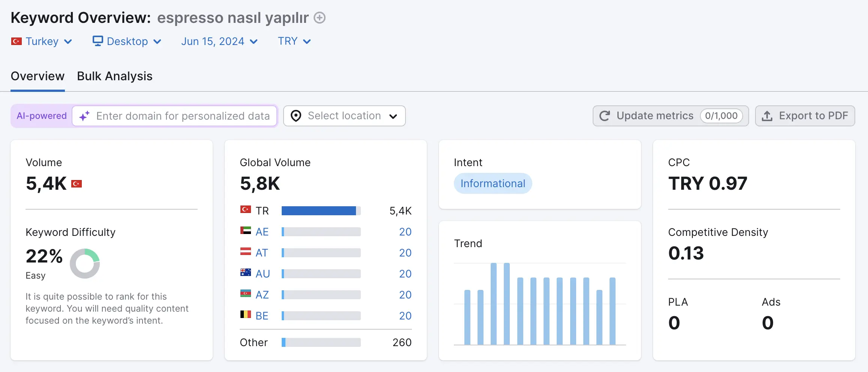868x372 pixels.
Task: Switch to the Bulk Analysis tab
Action: [115, 76]
